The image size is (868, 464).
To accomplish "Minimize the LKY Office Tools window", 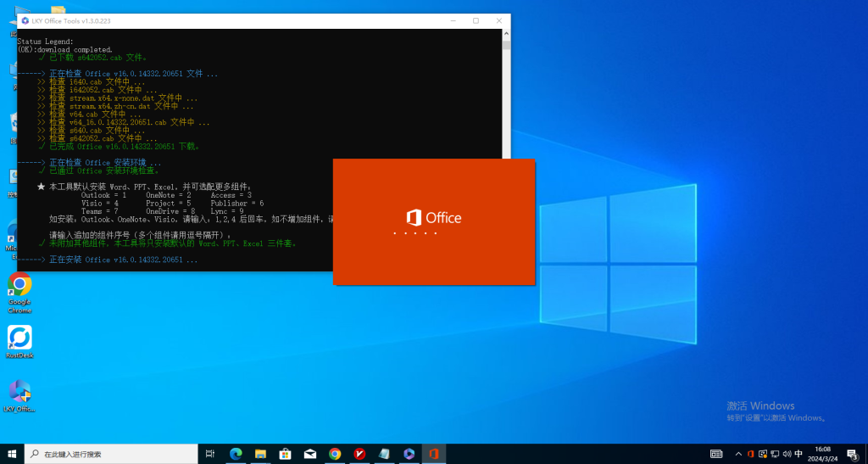I will coord(453,21).
